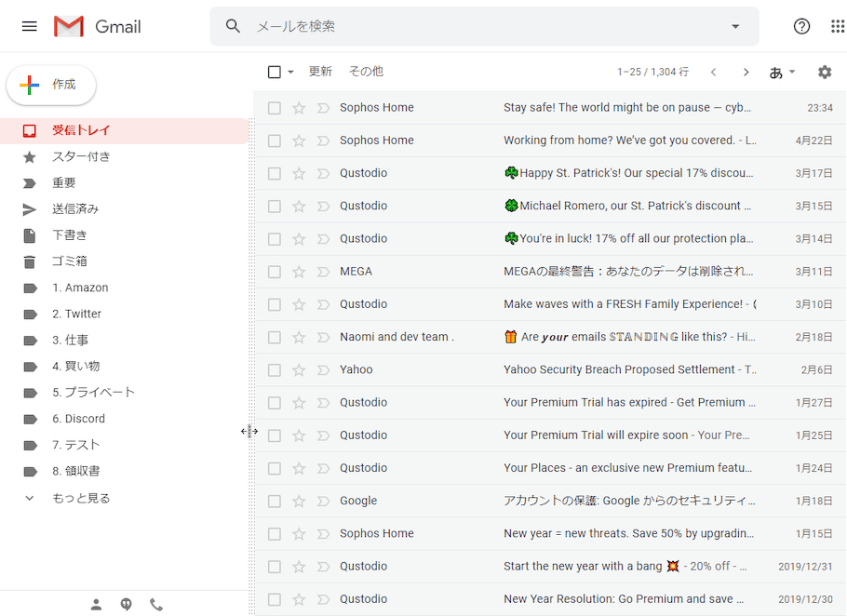
Task: Open the phone call icon
Action: [x=156, y=604]
